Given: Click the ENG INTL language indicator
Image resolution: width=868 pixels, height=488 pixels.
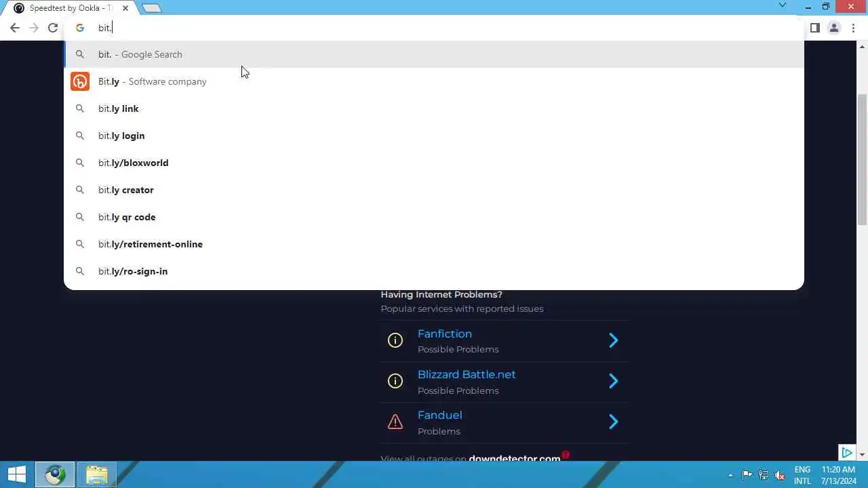Looking at the screenshot, I should (x=802, y=475).
